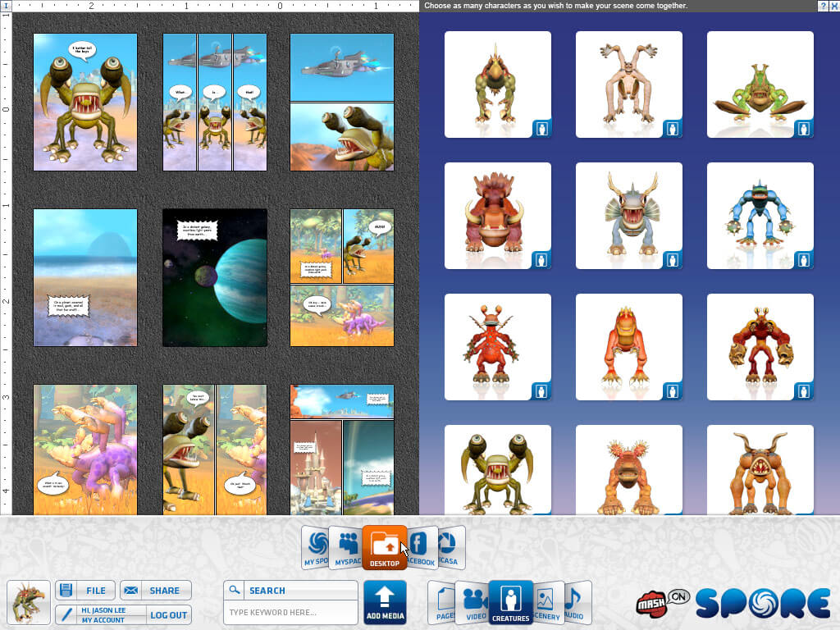Click the floppy disk save icon
This screenshot has height=630, width=840.
(66, 591)
